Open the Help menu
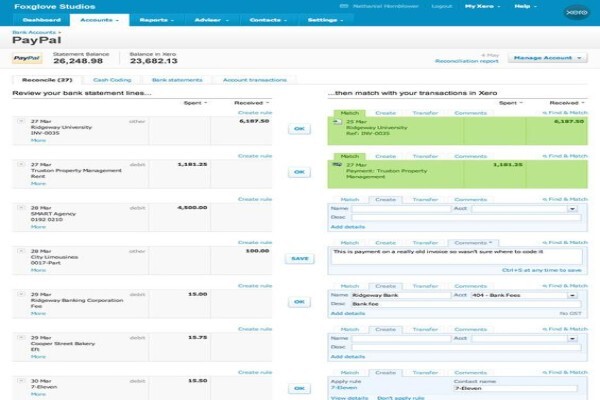The image size is (600, 400). [525, 6]
